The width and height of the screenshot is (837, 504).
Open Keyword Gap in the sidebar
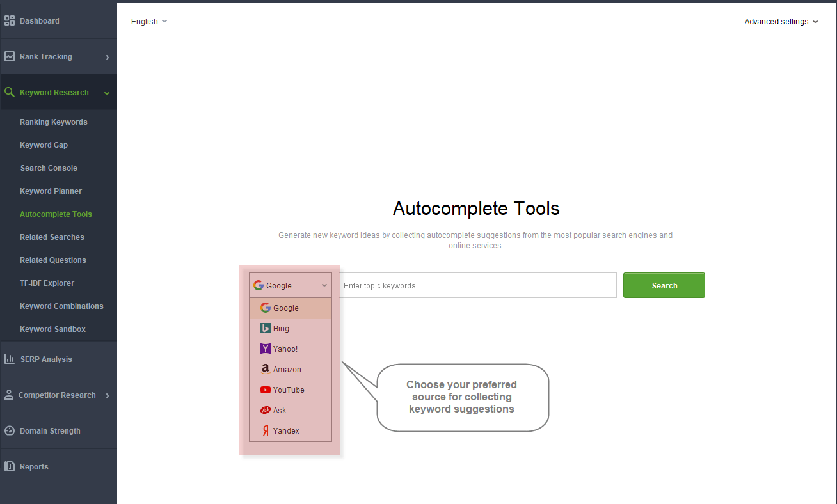click(x=44, y=145)
